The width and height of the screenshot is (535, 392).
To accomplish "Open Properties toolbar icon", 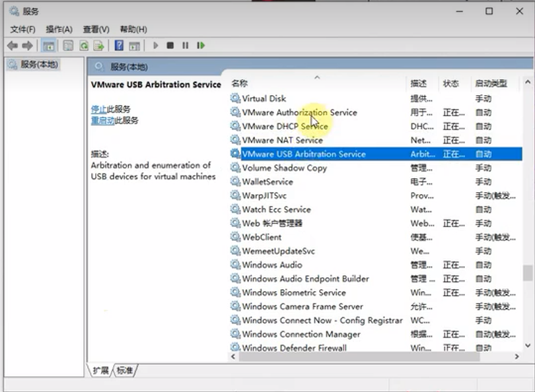I will click(x=68, y=46).
